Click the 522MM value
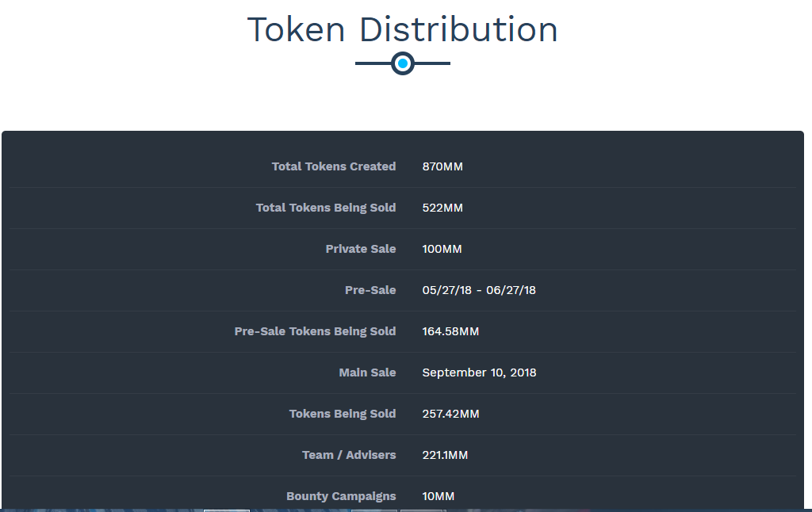 click(x=442, y=208)
